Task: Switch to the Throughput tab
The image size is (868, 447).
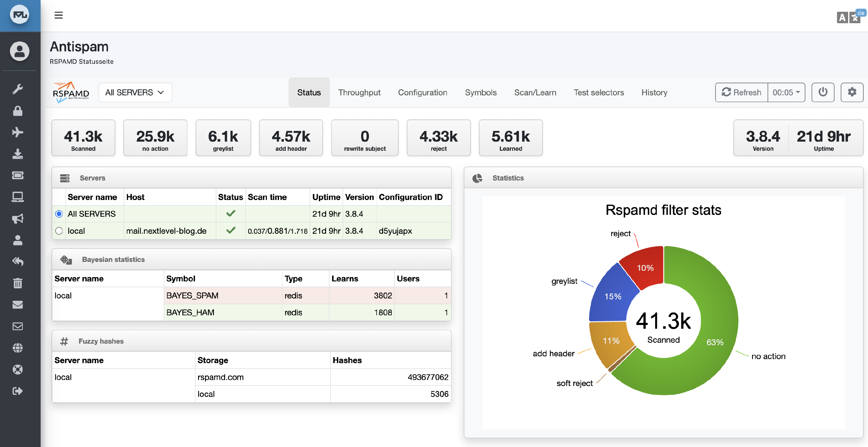Action: coord(359,92)
